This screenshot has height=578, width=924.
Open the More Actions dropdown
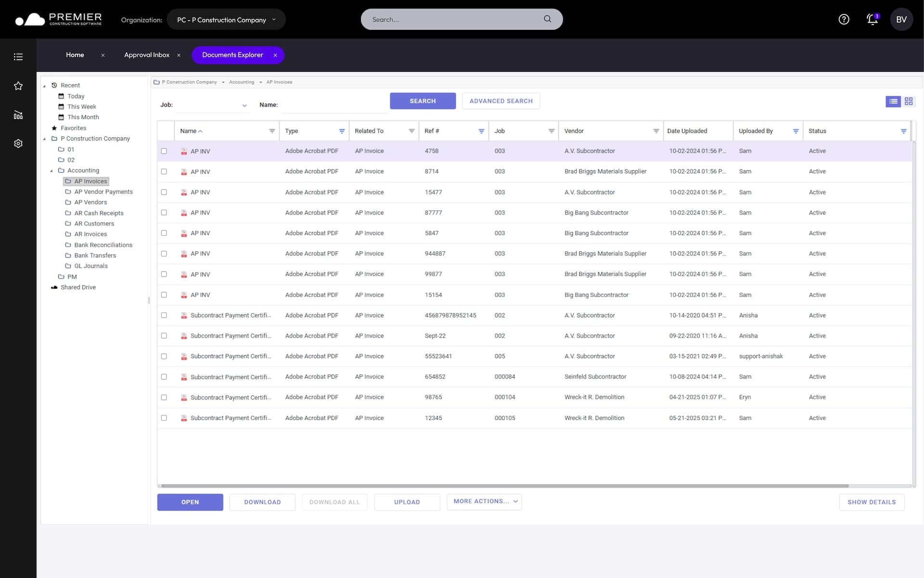click(x=484, y=501)
